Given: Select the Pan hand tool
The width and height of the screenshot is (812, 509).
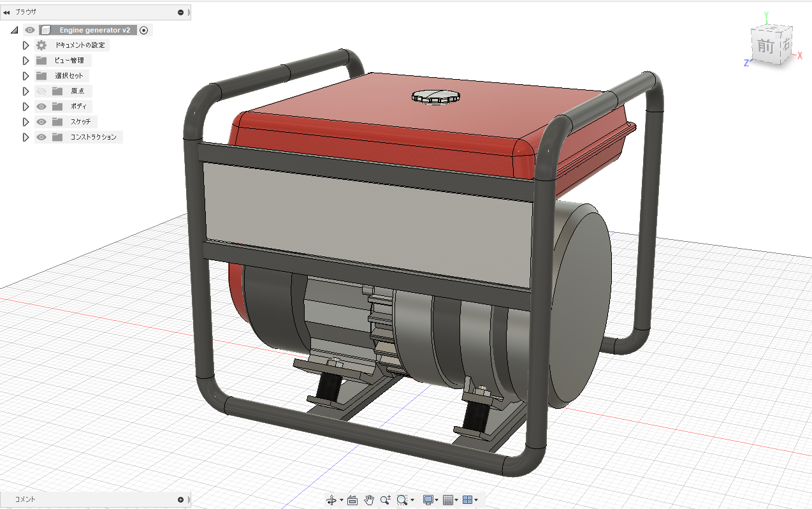Looking at the screenshot, I should pos(368,500).
